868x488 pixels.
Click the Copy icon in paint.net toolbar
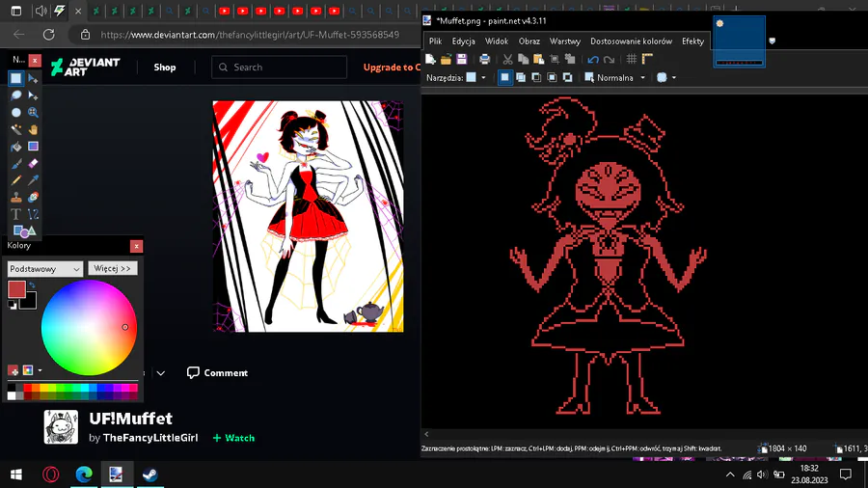(x=523, y=59)
